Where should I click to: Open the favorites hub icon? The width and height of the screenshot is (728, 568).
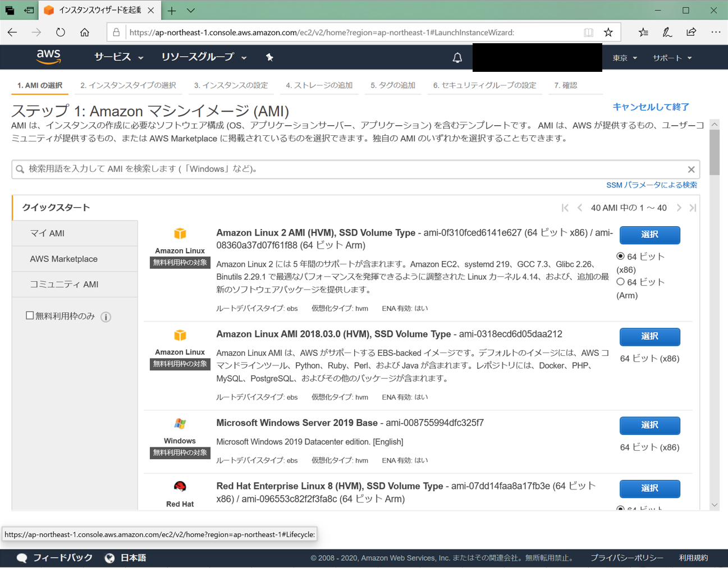(643, 33)
